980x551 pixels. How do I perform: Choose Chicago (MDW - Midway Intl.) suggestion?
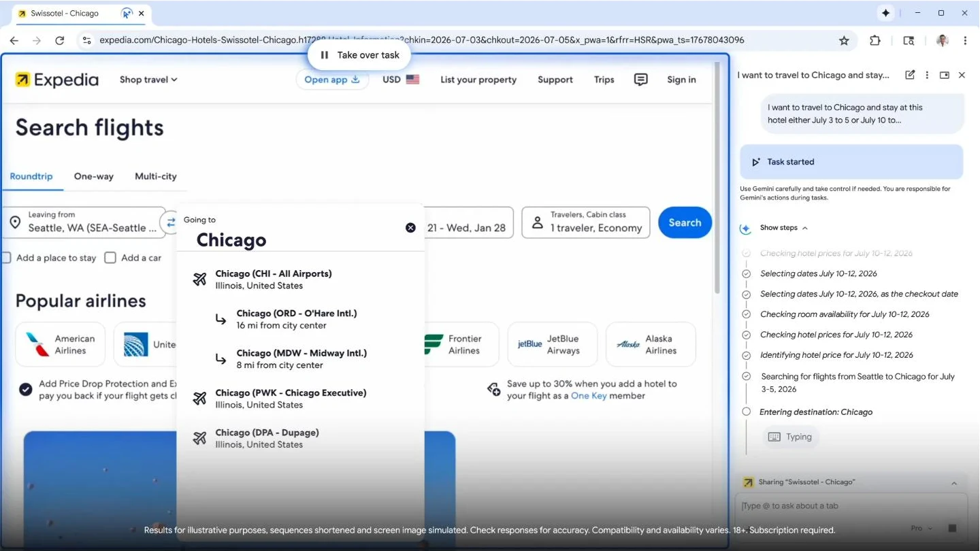(x=300, y=359)
